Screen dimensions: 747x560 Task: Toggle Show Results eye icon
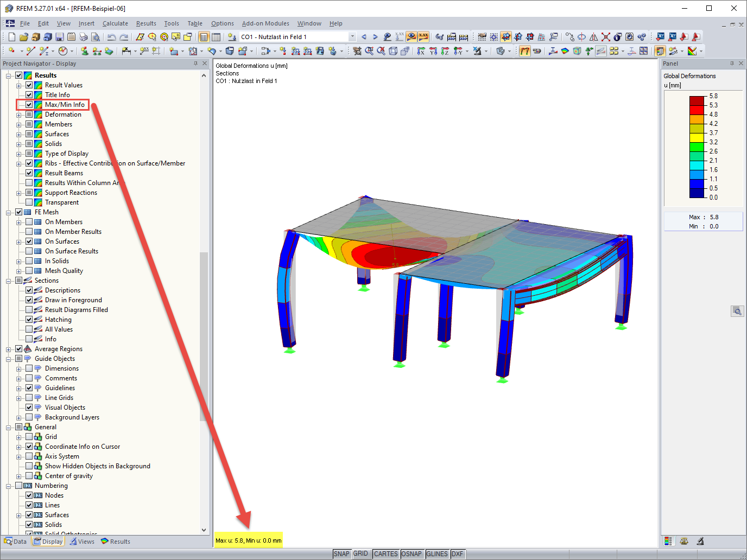tap(412, 37)
